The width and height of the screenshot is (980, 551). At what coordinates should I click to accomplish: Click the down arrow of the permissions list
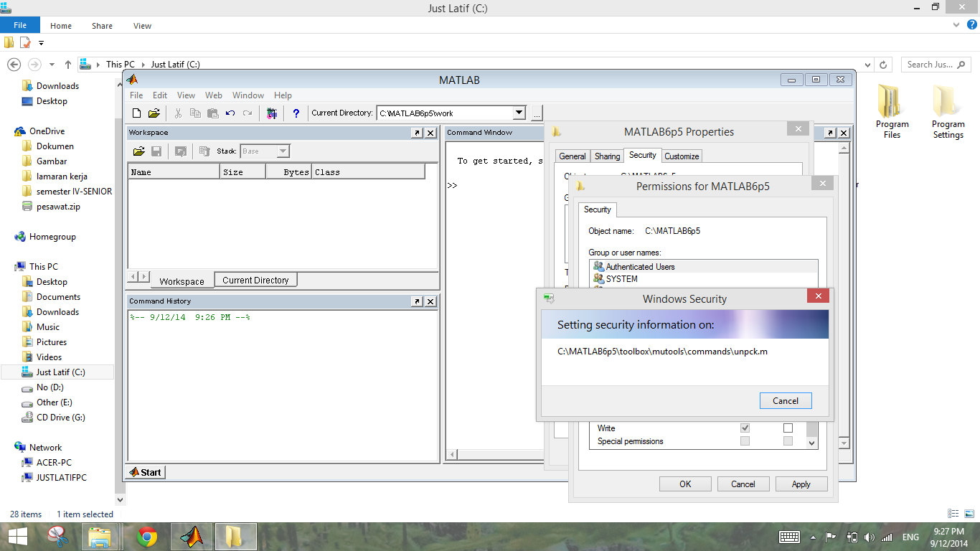pos(812,443)
